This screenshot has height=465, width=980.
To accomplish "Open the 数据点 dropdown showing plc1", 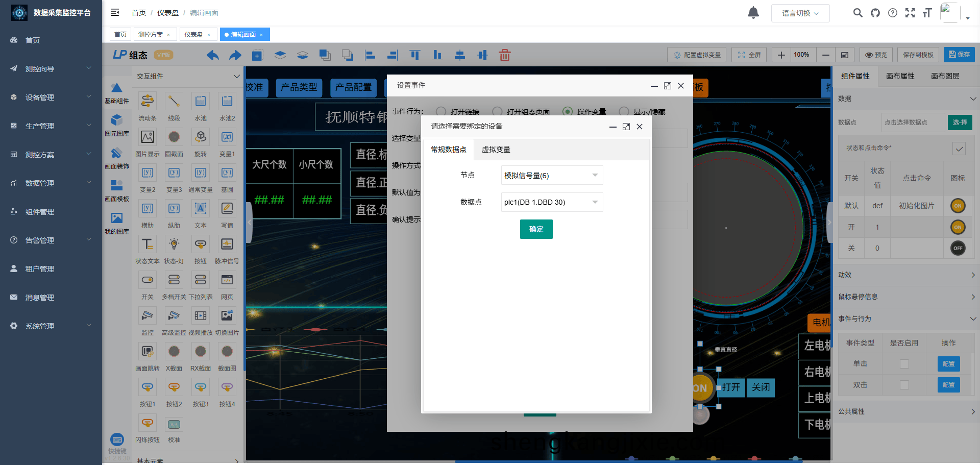I will (551, 202).
